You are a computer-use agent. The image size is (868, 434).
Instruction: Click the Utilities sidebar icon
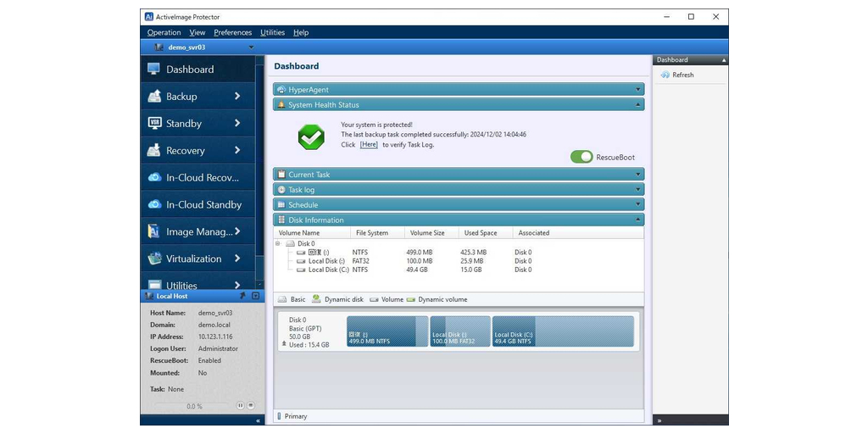pos(154,285)
